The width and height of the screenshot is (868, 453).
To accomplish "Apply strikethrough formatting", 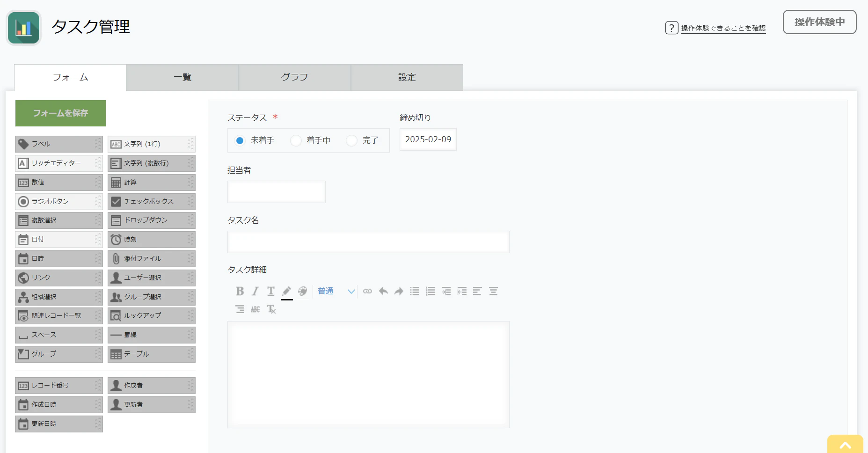I will click(255, 309).
